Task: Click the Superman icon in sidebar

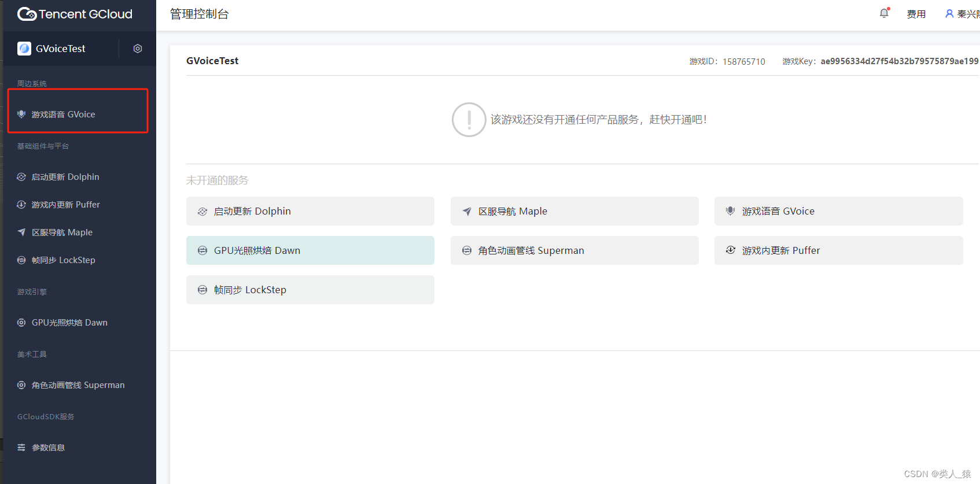Action: 21,385
